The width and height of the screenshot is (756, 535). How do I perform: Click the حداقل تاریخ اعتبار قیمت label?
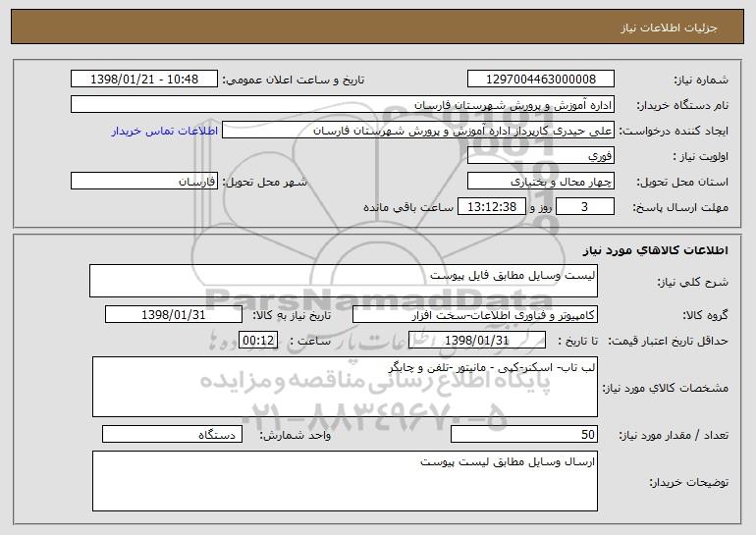[x=669, y=341]
